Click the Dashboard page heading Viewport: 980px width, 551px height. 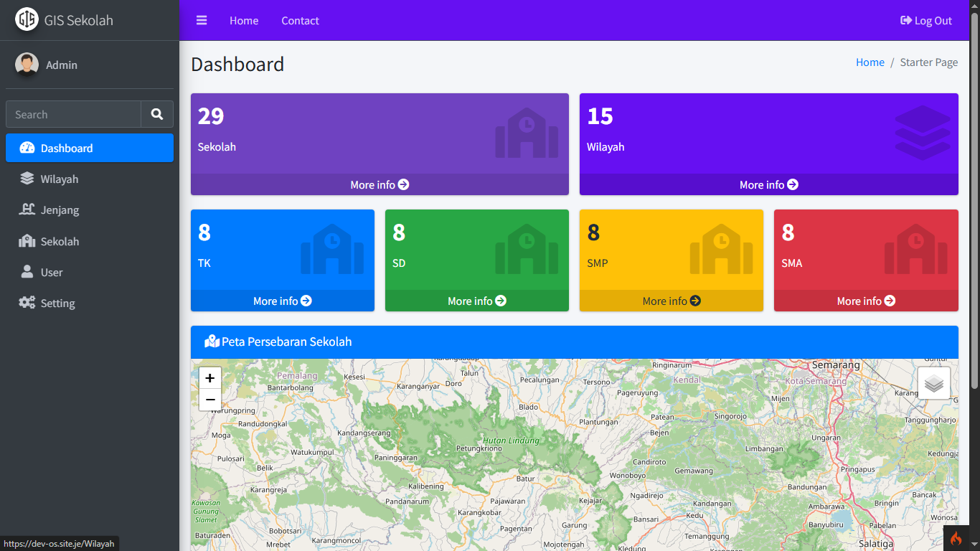click(x=237, y=64)
